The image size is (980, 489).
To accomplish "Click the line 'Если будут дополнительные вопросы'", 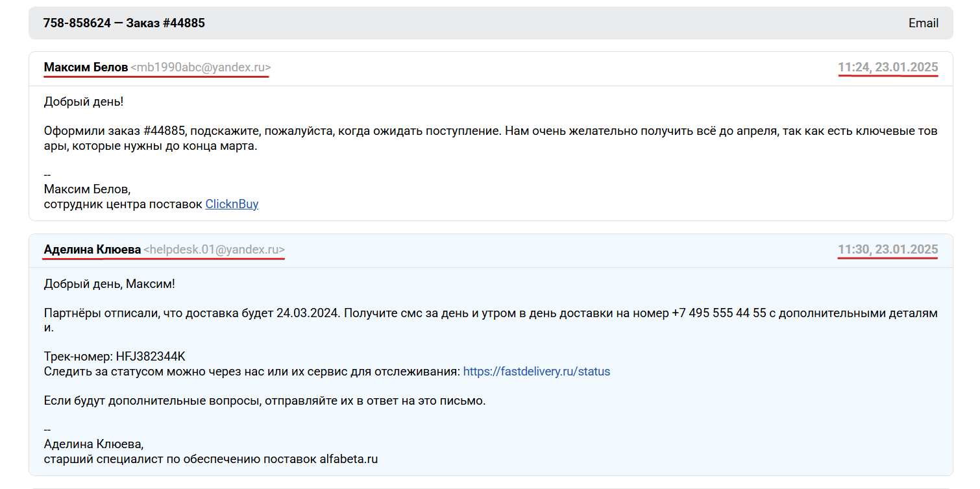I will tap(265, 400).
